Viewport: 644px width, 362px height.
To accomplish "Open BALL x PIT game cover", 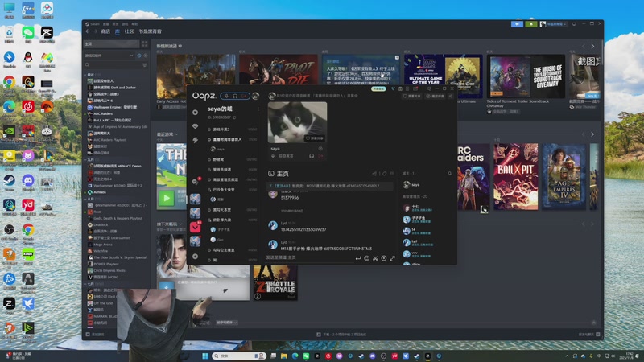I will pyautogui.click(x=515, y=176).
